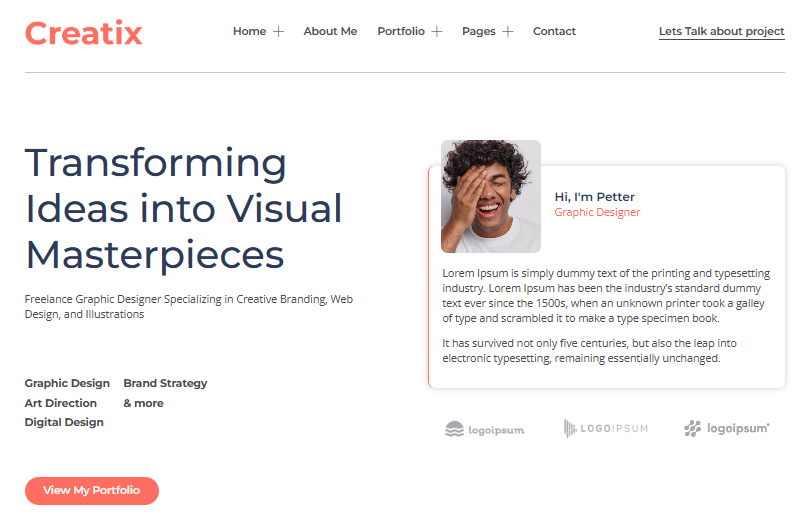Click the middle LOGOIPSUM bars logo
Screen dimensions: 808x523
tap(606, 428)
